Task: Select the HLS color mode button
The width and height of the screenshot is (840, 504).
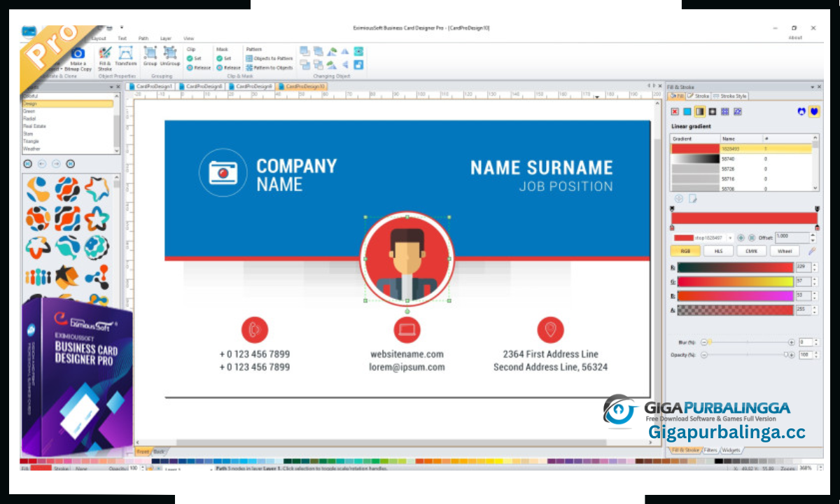Action: pos(718,251)
